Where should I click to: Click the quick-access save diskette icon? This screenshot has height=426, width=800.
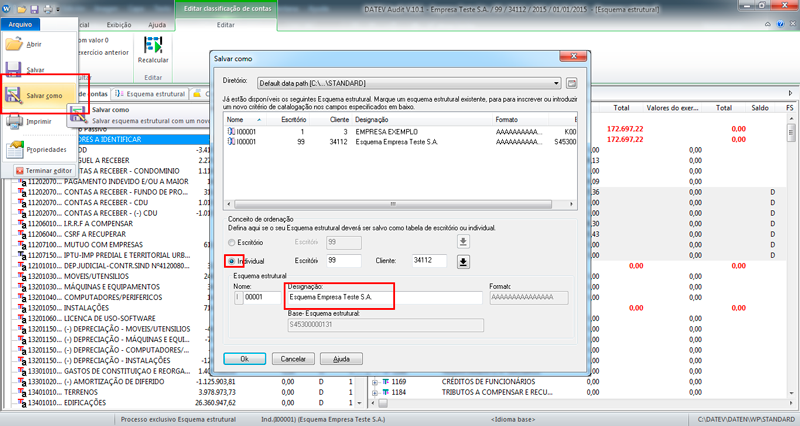coord(34,9)
